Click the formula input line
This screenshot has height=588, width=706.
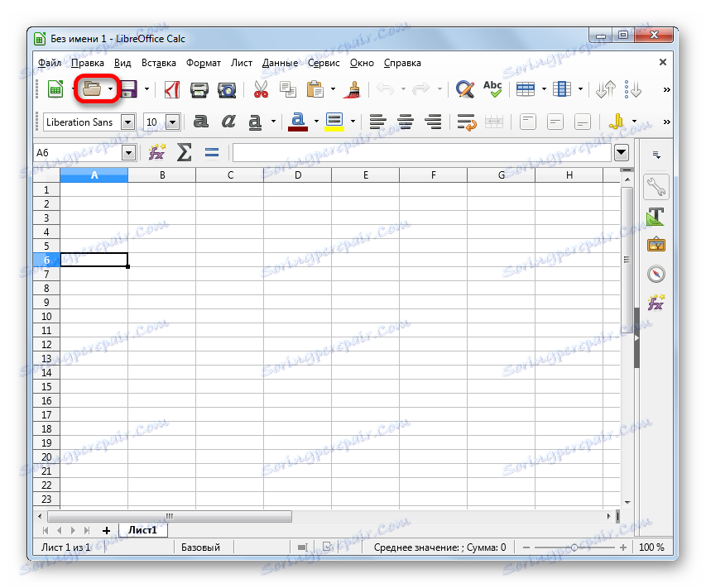pyautogui.click(x=422, y=153)
